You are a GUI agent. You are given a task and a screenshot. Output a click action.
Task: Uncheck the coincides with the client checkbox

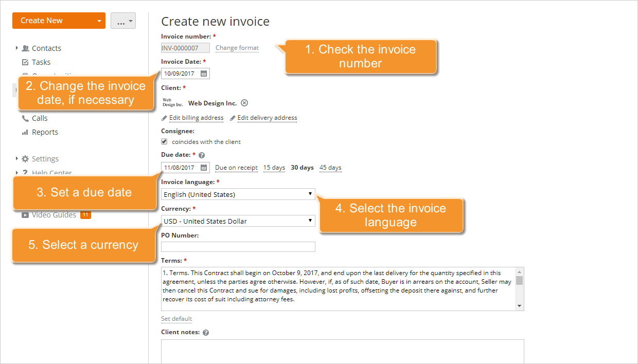(165, 141)
